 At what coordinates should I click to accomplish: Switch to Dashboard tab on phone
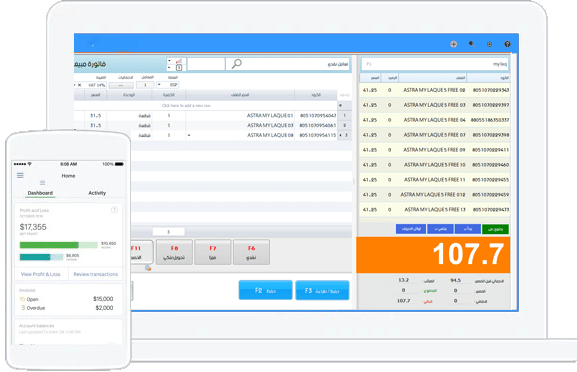pyautogui.click(x=40, y=193)
